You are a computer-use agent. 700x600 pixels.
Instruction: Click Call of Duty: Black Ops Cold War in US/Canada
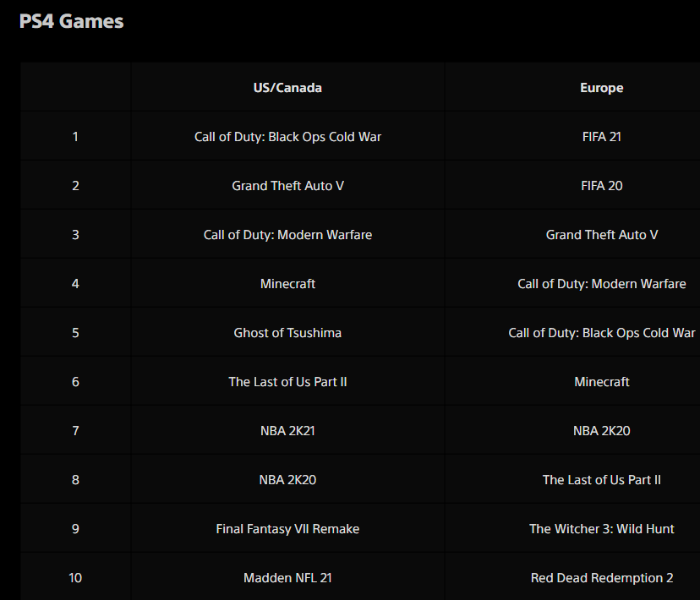287,137
